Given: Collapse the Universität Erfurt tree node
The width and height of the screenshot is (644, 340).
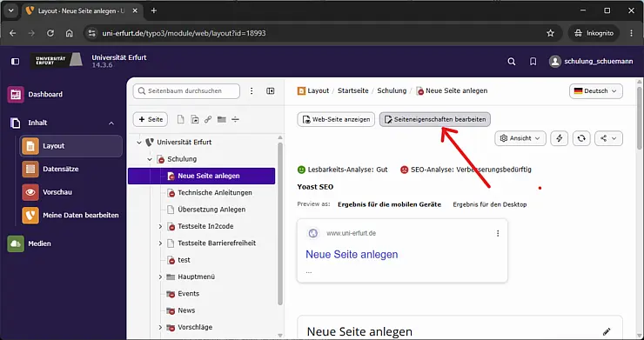Looking at the screenshot, I should pos(139,143).
